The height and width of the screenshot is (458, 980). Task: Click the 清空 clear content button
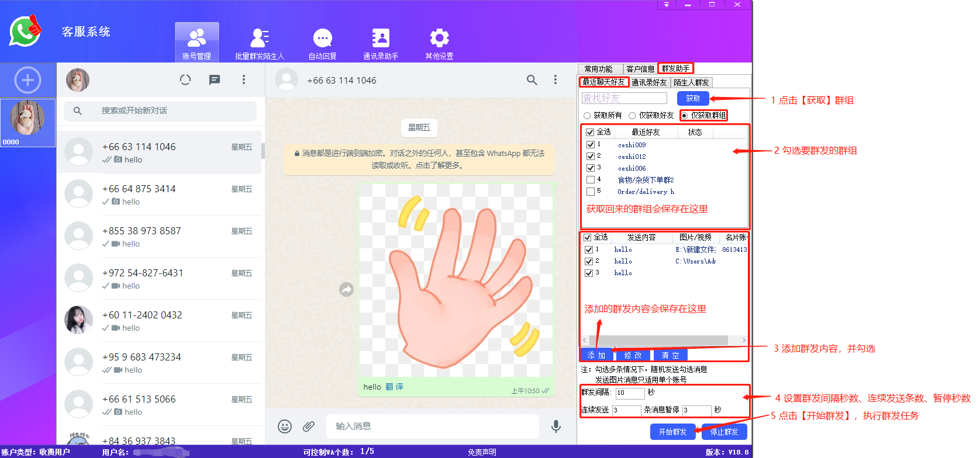coord(670,355)
